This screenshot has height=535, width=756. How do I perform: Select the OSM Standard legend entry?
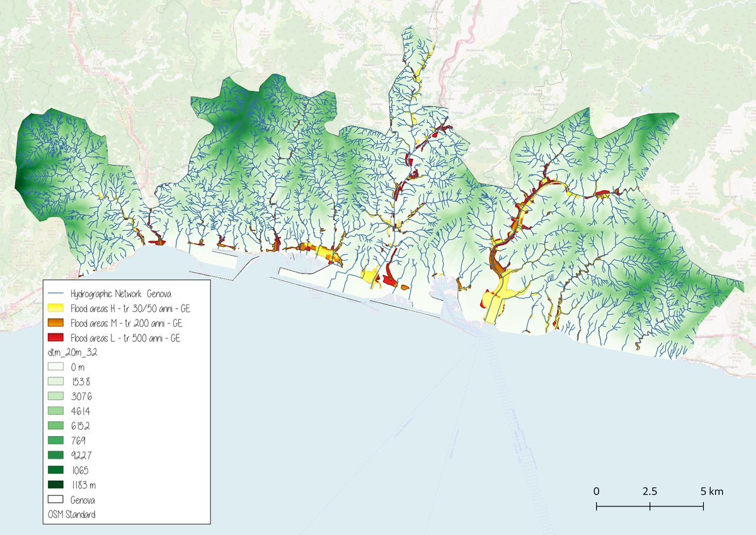(x=71, y=514)
